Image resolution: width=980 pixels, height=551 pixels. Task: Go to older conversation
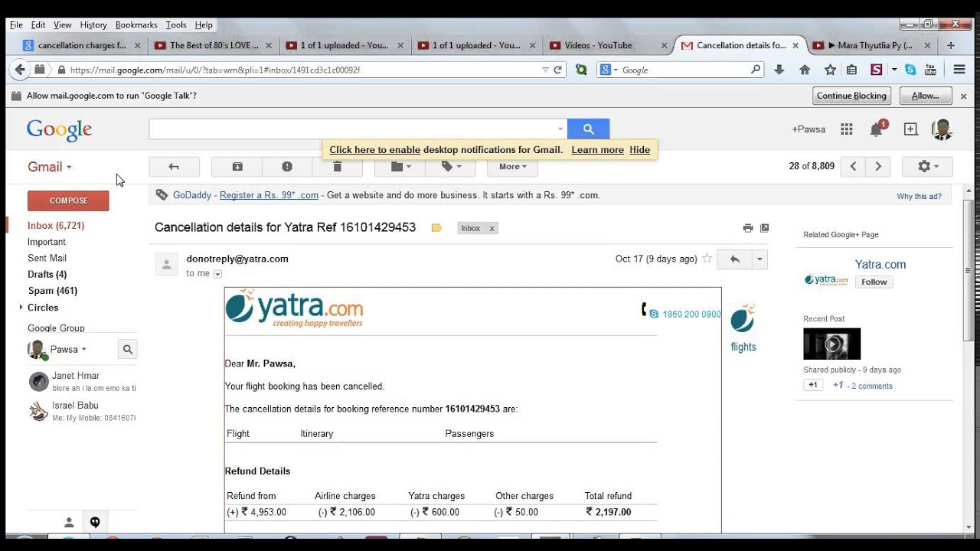click(x=878, y=166)
